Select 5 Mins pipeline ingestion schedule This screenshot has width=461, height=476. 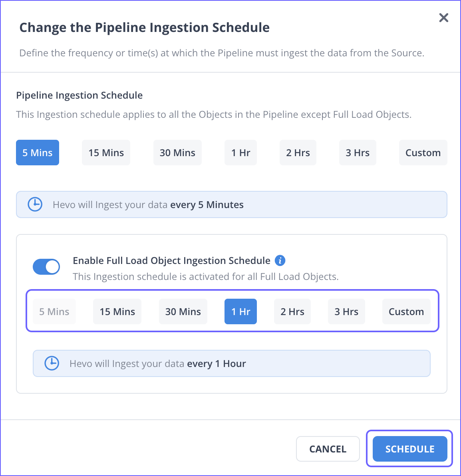[x=38, y=153]
